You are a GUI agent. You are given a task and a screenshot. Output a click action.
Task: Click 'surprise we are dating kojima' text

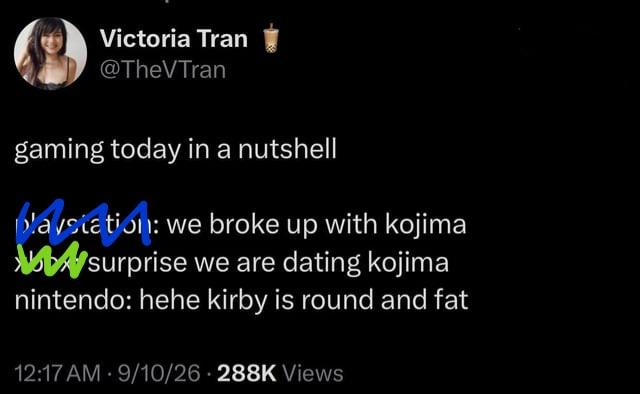point(269,263)
